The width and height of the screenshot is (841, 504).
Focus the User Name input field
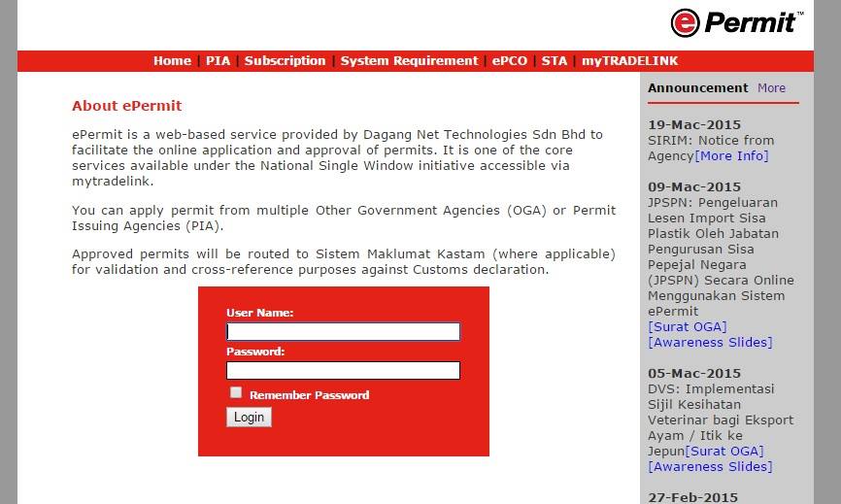pyautogui.click(x=343, y=331)
